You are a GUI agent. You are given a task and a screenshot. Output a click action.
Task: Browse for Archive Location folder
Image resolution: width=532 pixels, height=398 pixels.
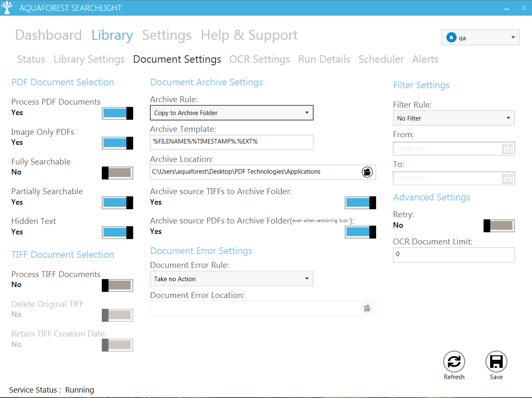pyautogui.click(x=367, y=172)
